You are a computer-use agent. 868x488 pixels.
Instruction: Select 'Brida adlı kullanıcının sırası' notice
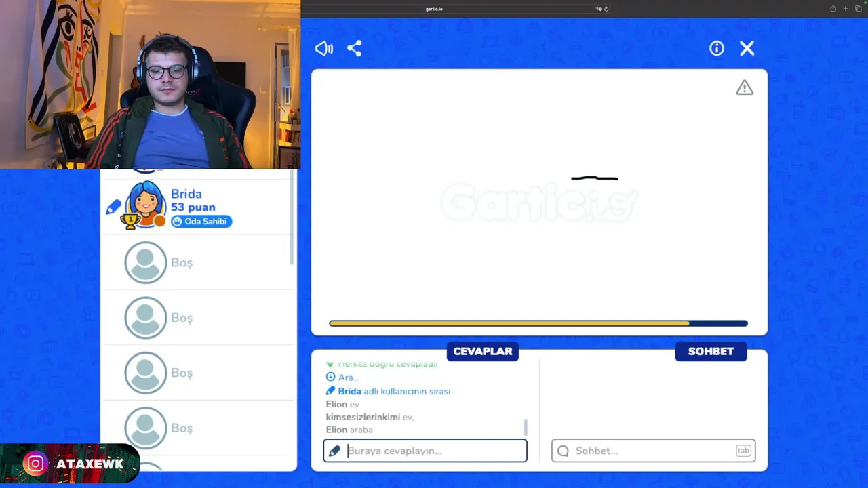388,391
